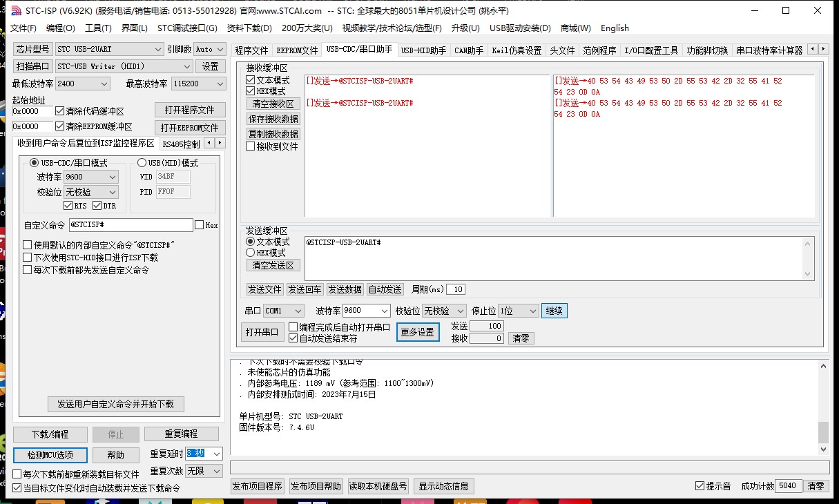Open the 资料下载(D) menu
Viewport: 839px width, 504px height.
[249, 28]
